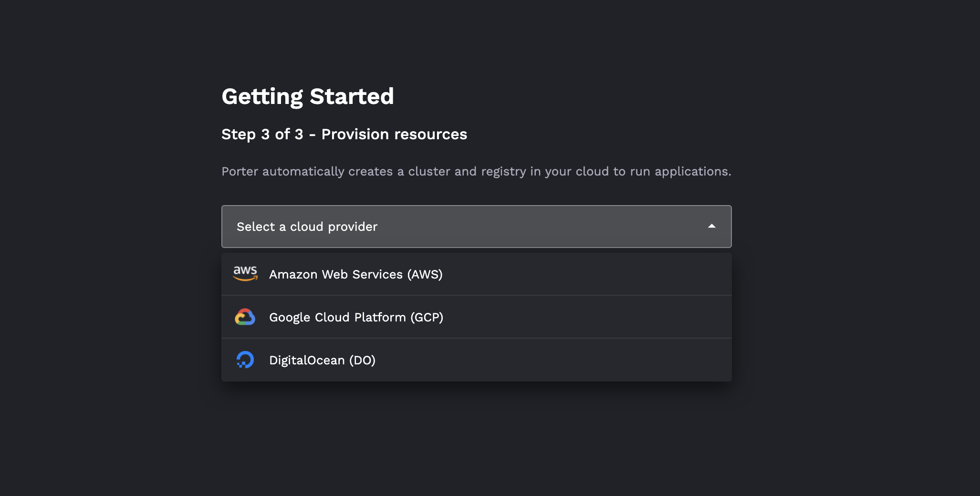
Task: Click the Google Cloud logo icon
Action: coord(245,317)
